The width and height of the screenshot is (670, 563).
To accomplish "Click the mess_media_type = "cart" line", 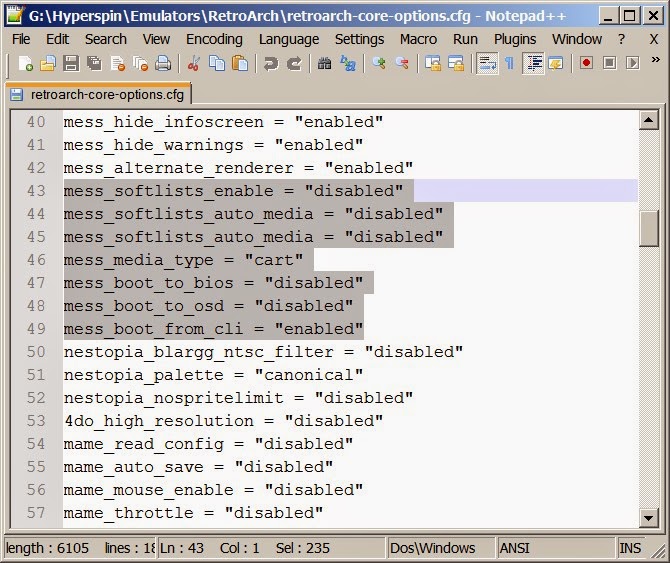I will 183,260.
